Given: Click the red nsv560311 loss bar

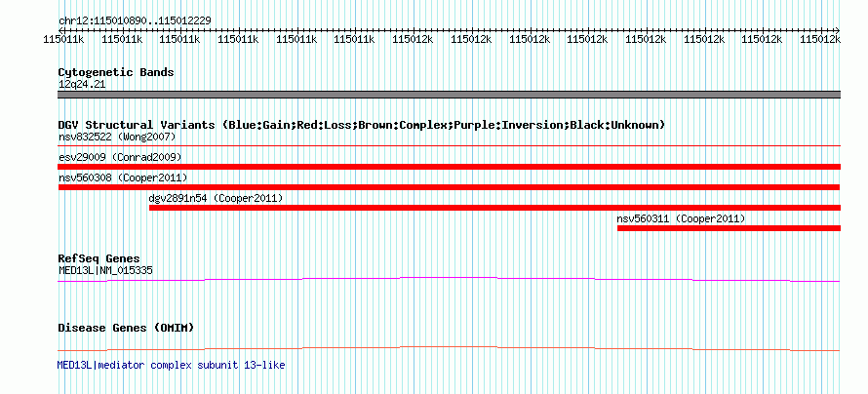Looking at the screenshot, I should click(729, 228).
